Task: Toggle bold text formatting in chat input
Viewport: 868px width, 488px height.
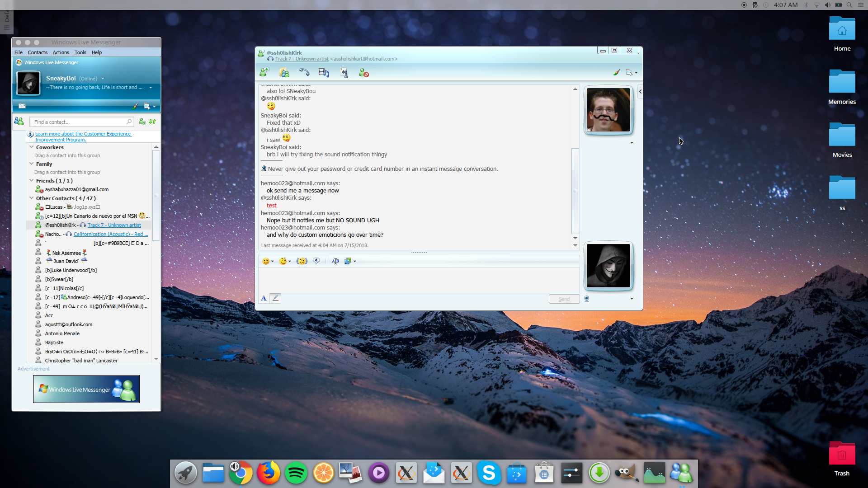Action: (x=335, y=260)
